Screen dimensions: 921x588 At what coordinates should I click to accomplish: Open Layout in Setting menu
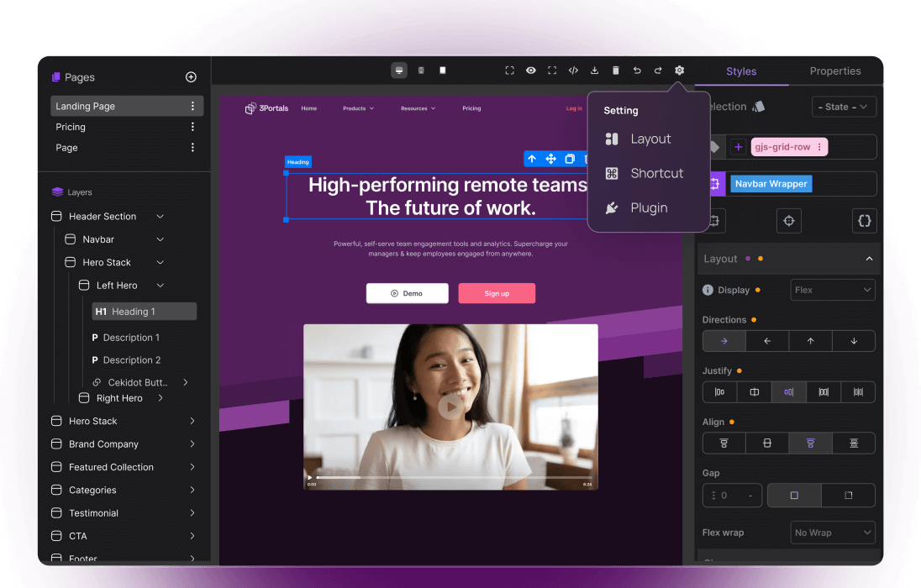pyautogui.click(x=638, y=139)
